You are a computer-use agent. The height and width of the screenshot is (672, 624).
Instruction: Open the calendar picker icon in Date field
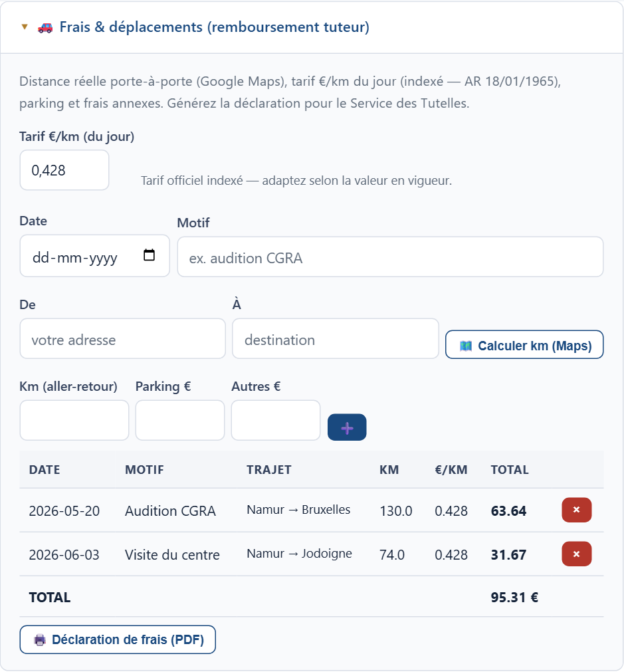click(x=149, y=255)
